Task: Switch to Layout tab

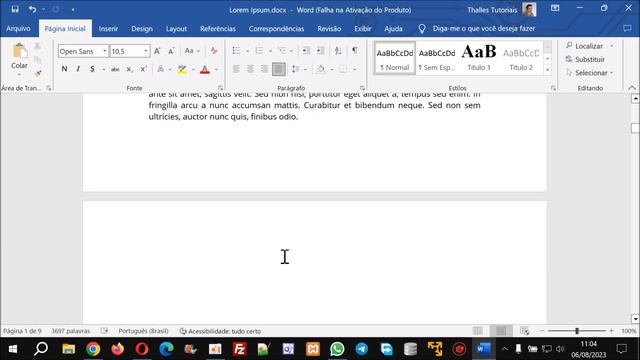Action: (176, 29)
